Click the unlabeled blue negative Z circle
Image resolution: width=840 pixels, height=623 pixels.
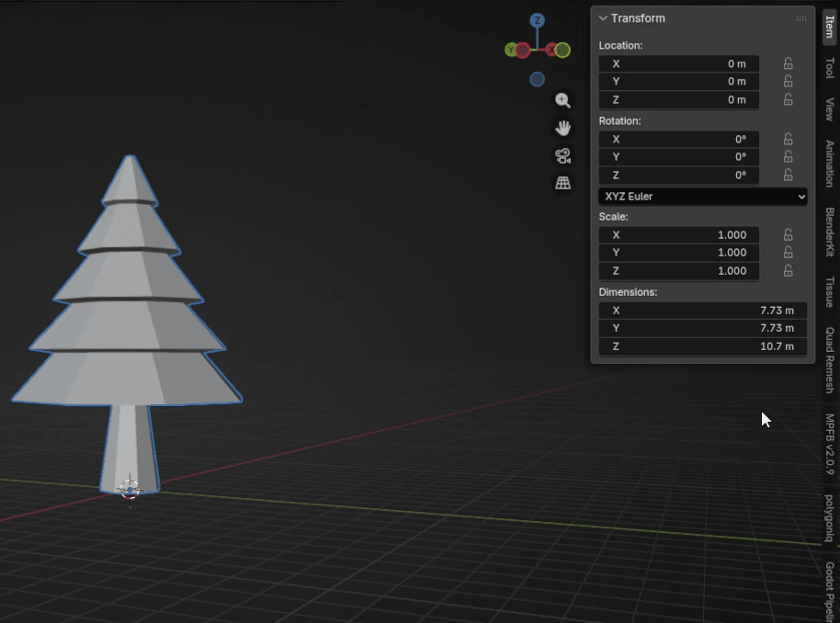click(x=538, y=80)
